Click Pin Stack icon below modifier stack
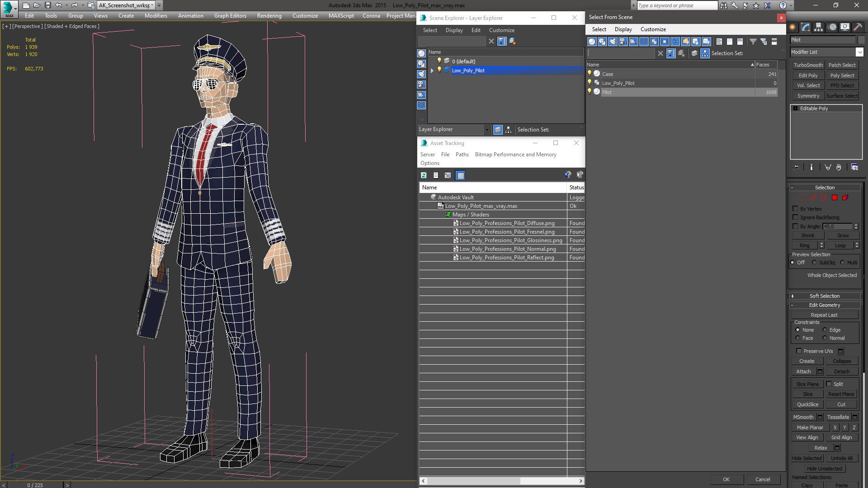The image size is (868, 488). pyautogui.click(x=796, y=167)
